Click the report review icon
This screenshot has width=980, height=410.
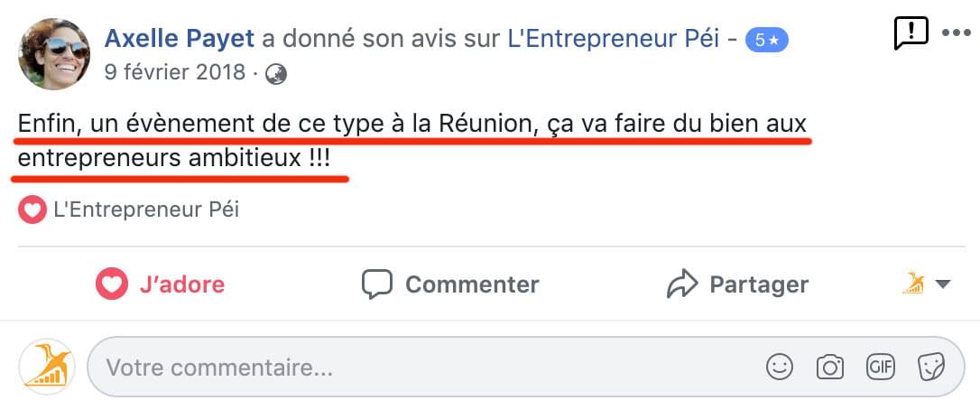tap(911, 33)
